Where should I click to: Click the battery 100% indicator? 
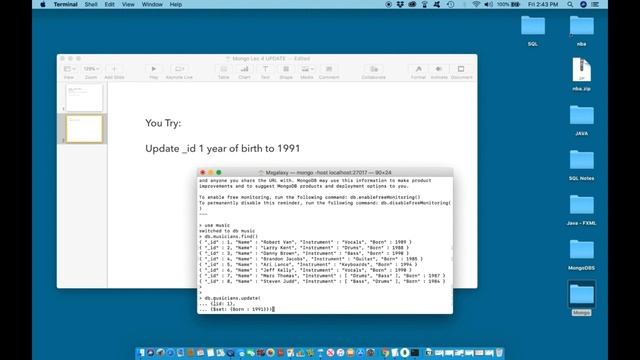coord(508,4)
